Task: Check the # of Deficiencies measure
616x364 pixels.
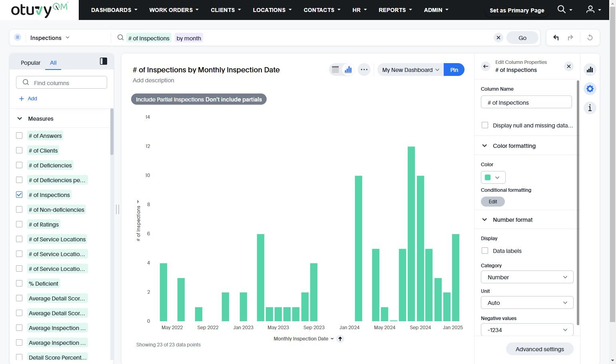Action: (x=19, y=165)
